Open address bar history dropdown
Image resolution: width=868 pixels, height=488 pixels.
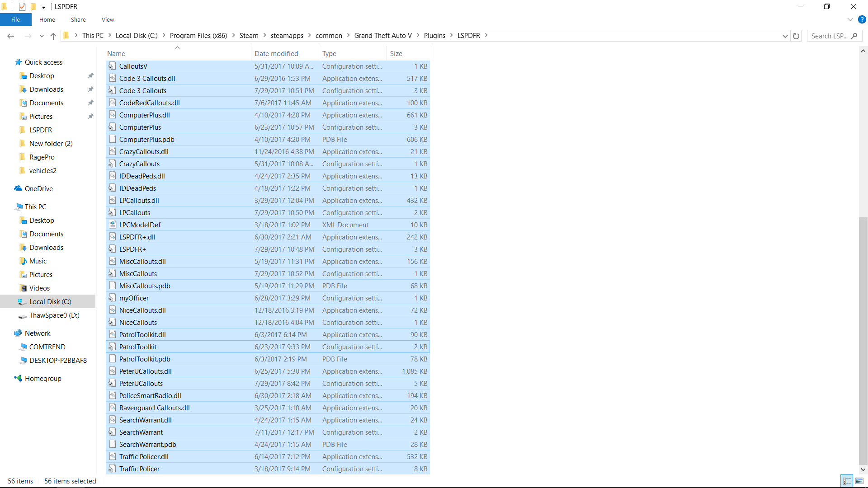(x=785, y=36)
